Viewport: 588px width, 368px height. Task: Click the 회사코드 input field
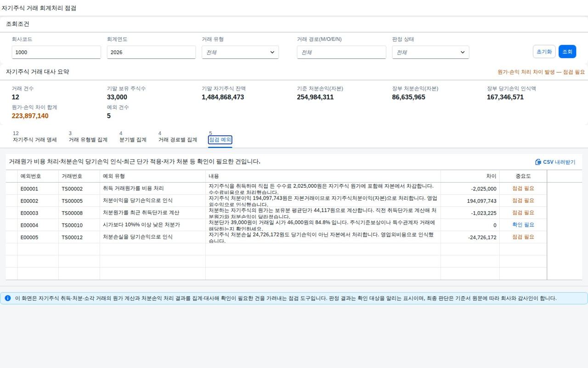click(x=57, y=52)
